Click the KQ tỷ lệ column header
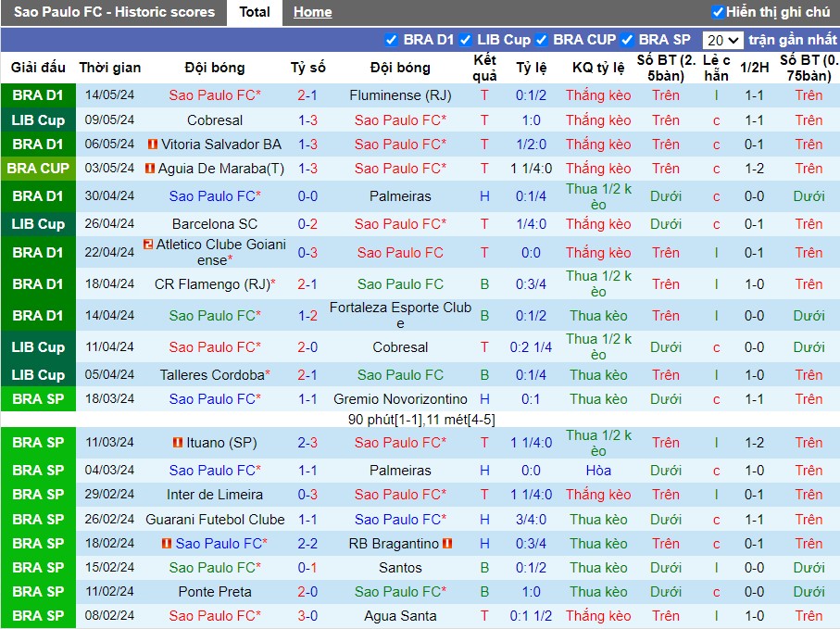Viewport: 840px width, 629px height. [598, 68]
